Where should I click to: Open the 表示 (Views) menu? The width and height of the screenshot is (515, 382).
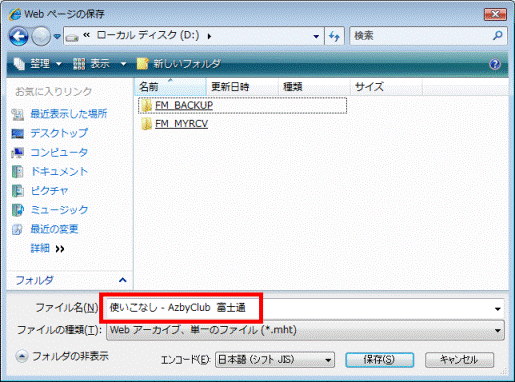[99, 63]
